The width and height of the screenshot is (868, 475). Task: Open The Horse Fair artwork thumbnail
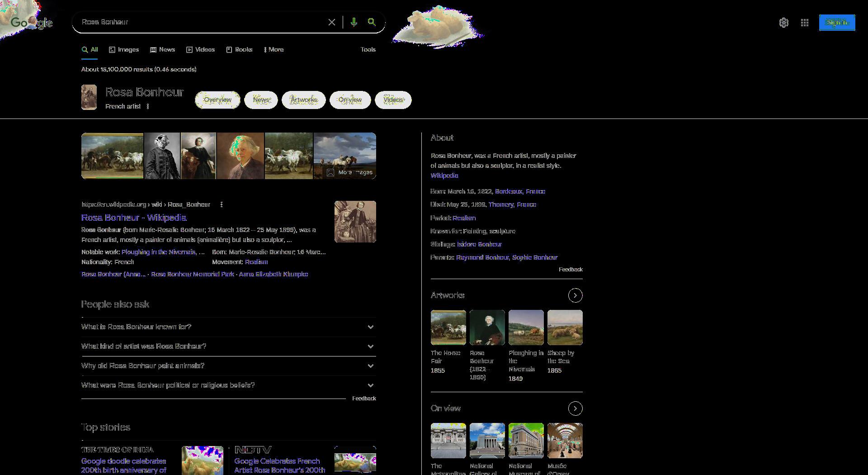coord(448,328)
